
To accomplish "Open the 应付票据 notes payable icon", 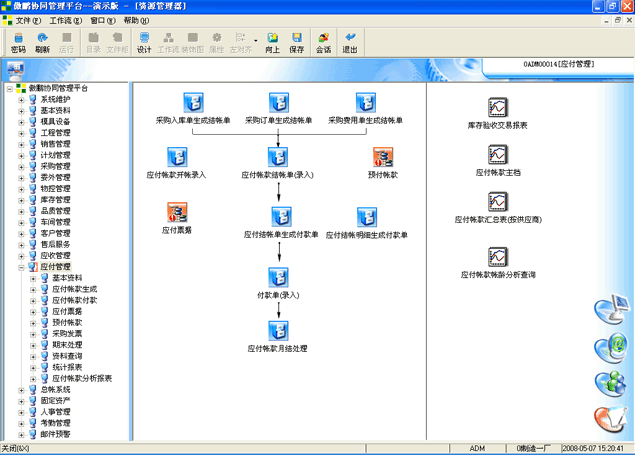I will (178, 212).
